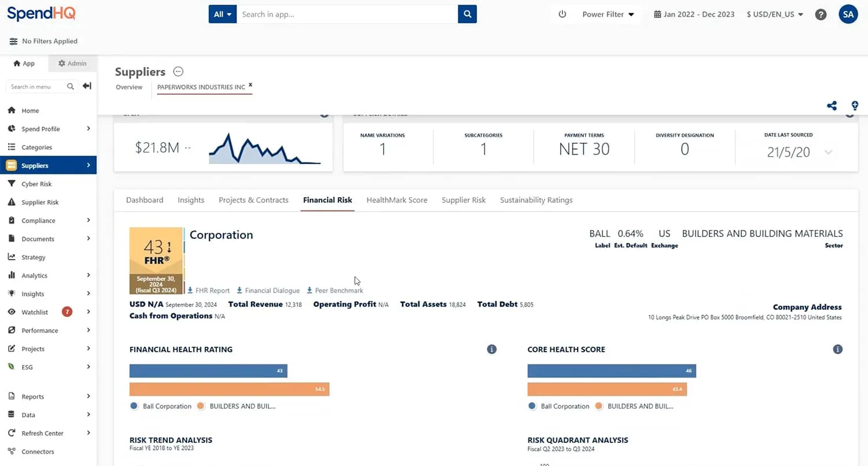Screen dimensions: 868x466
Task: Toggle Ball Corporation legend in Financial Health Rating
Action: (161, 406)
